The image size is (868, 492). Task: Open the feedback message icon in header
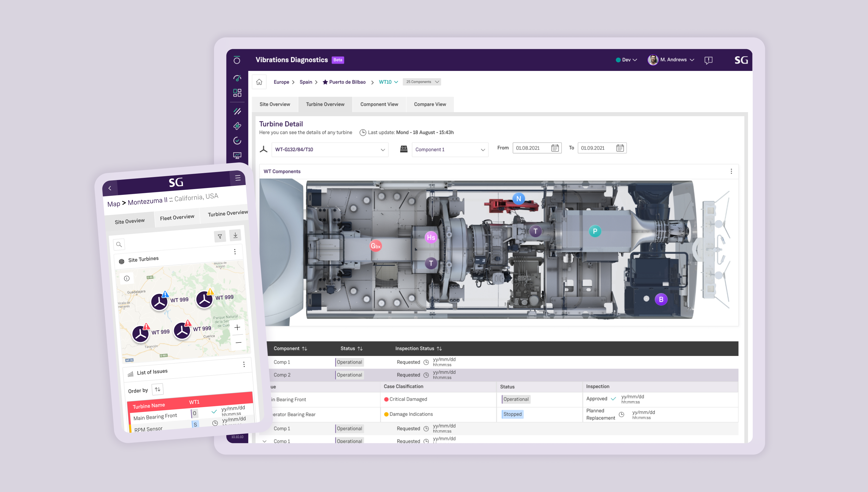[x=708, y=60]
